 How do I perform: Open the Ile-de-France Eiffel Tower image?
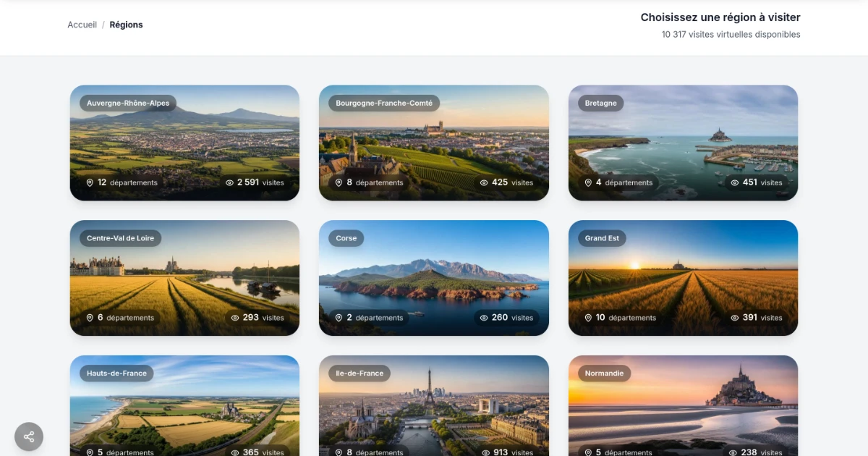pos(433,409)
